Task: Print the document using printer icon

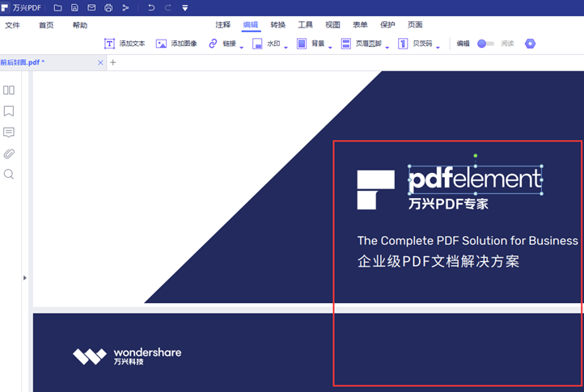Action: coord(108,8)
